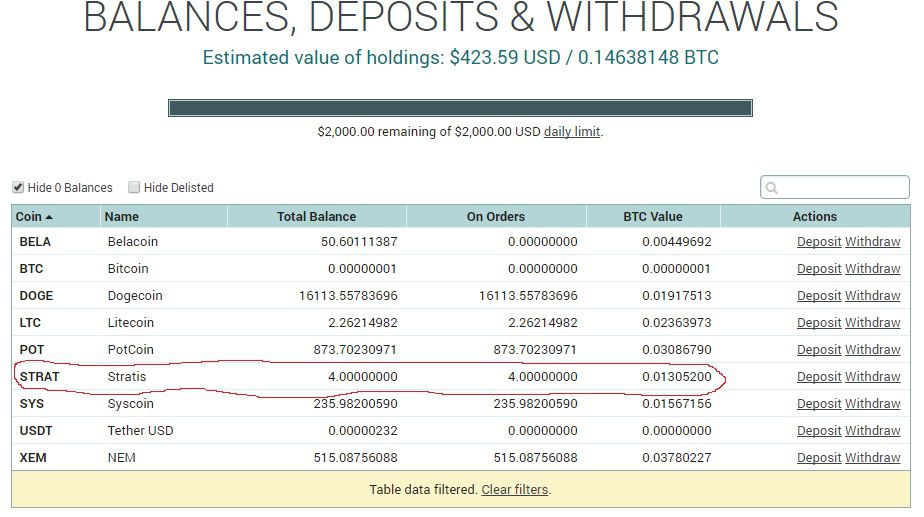This screenshot has height=517, width=924.
Task: Select the BELA coin symbol
Action: [35, 242]
